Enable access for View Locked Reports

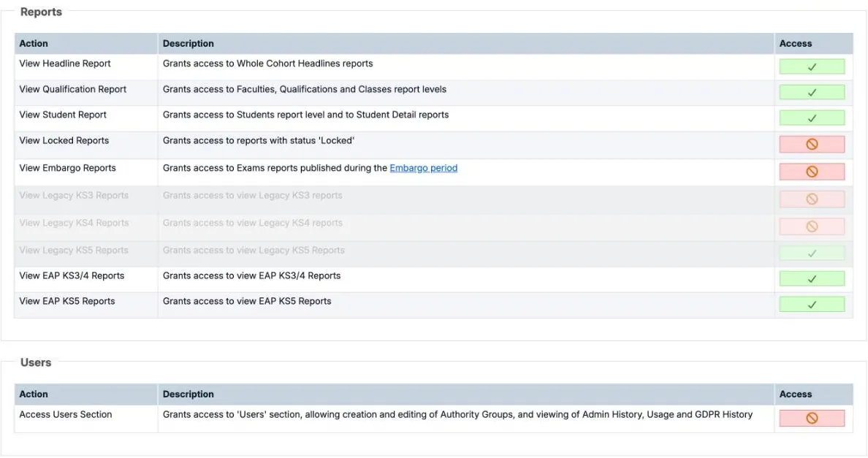point(812,144)
